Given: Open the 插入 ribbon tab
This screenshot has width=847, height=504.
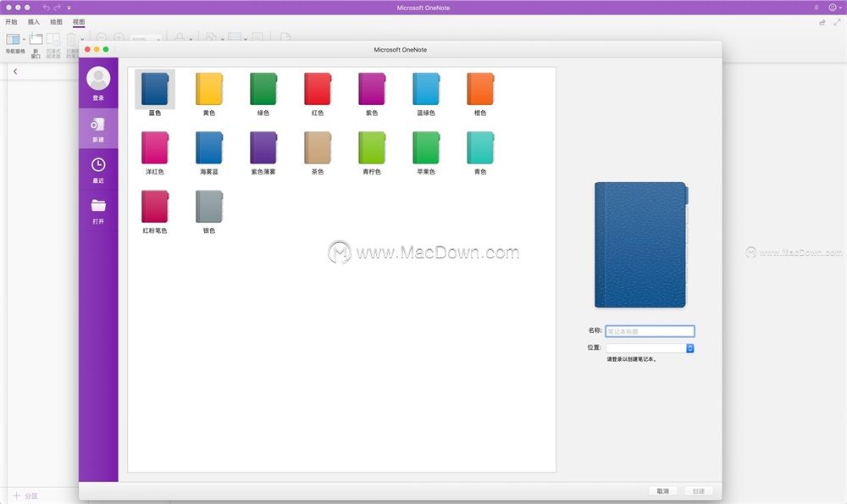Looking at the screenshot, I should [34, 22].
